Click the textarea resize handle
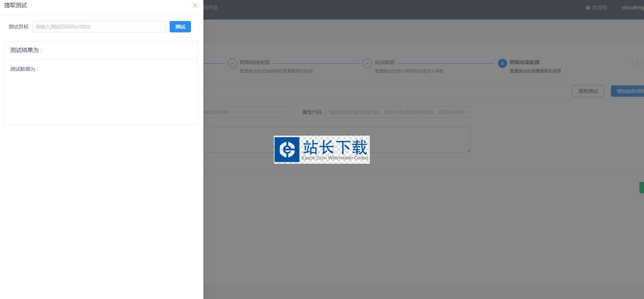Image resolution: width=644 pixels, height=299 pixels. [x=468, y=151]
